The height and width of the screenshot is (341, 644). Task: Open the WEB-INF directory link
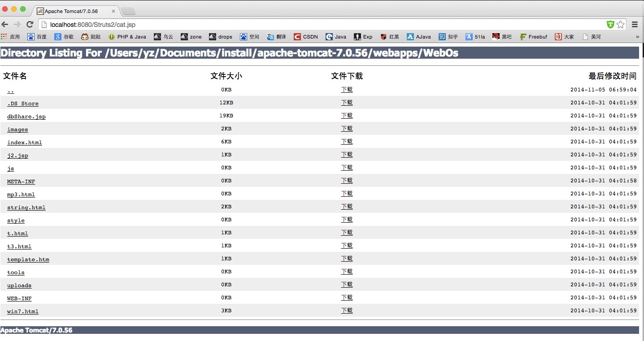19,298
